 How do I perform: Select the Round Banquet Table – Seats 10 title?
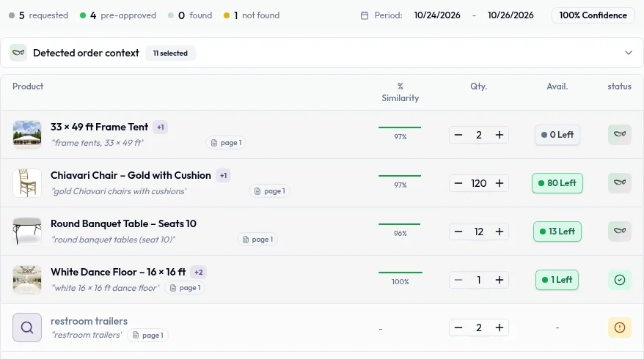pyautogui.click(x=124, y=224)
